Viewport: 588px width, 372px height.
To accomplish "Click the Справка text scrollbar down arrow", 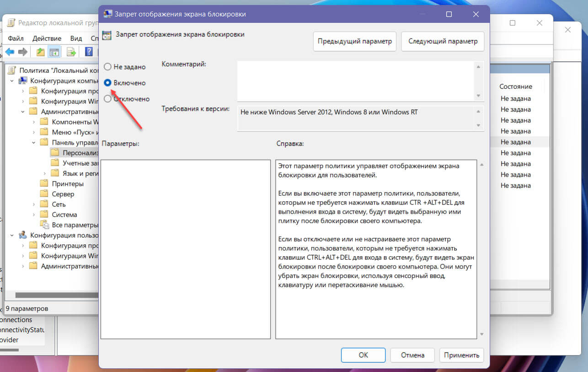I will [481, 334].
